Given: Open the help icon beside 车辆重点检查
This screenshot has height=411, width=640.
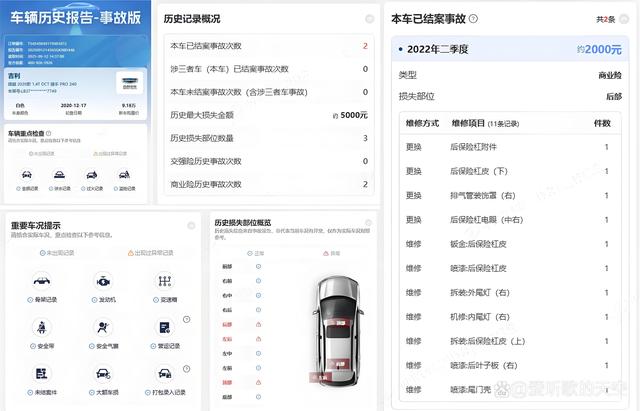Looking at the screenshot, I should pos(49,133).
